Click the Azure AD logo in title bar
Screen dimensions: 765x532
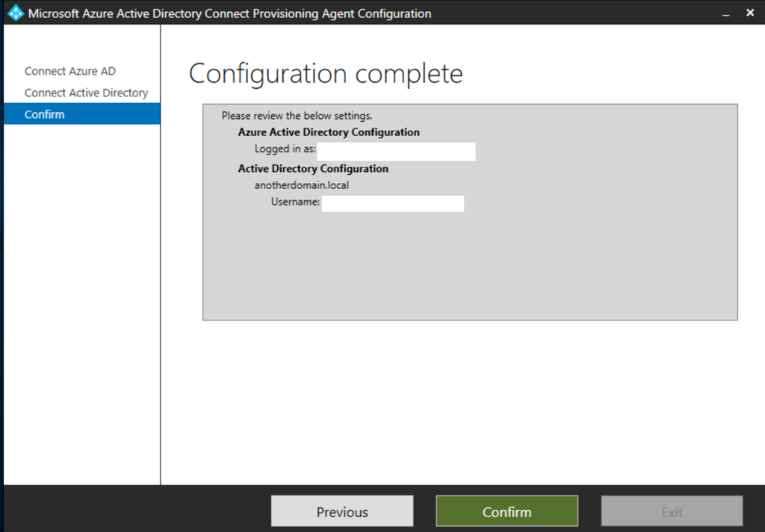pos(15,13)
